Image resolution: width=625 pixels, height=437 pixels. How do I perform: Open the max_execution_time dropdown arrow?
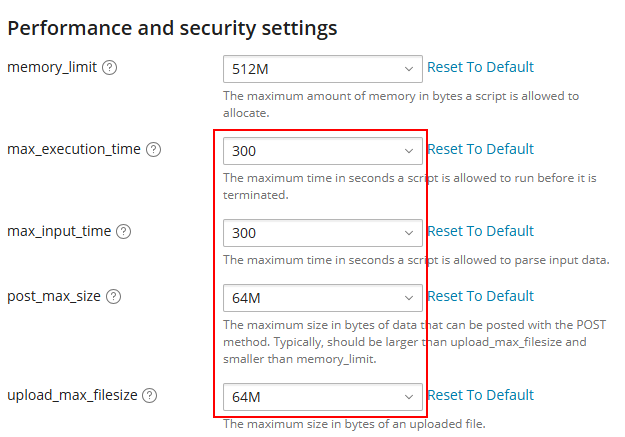pos(408,151)
